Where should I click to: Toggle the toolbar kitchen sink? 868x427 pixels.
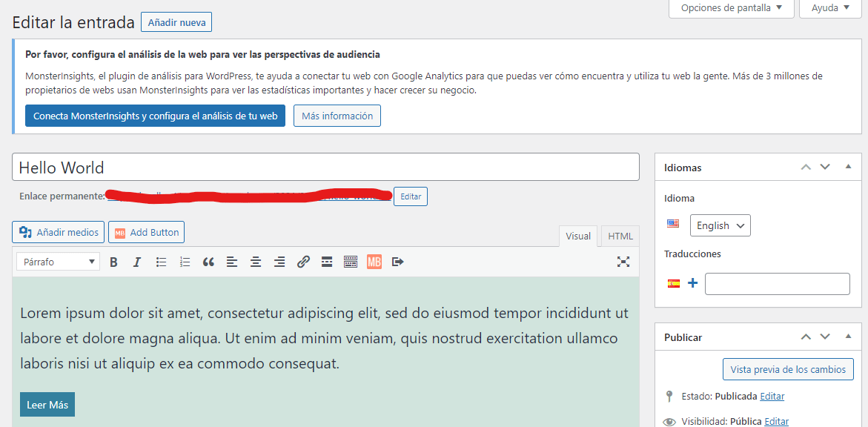pyautogui.click(x=351, y=262)
